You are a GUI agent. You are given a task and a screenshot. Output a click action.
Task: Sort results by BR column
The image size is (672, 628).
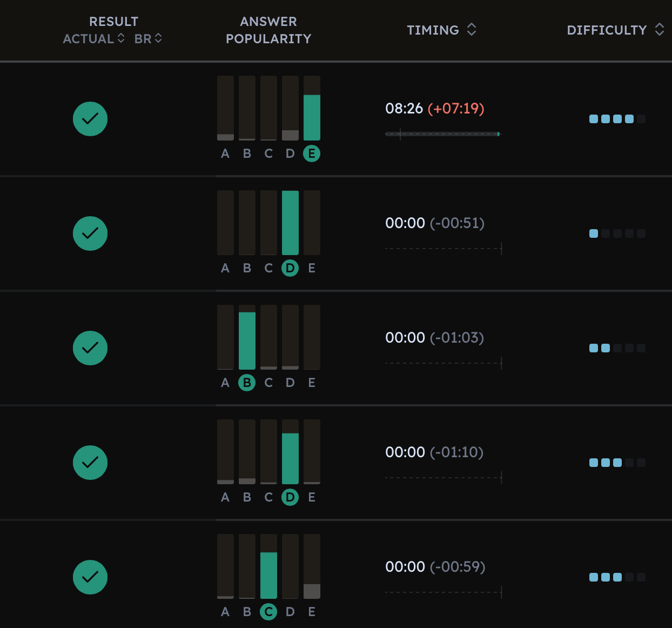point(148,39)
